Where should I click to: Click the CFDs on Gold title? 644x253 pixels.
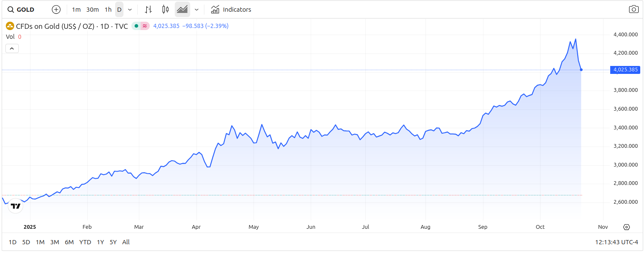coord(72,26)
